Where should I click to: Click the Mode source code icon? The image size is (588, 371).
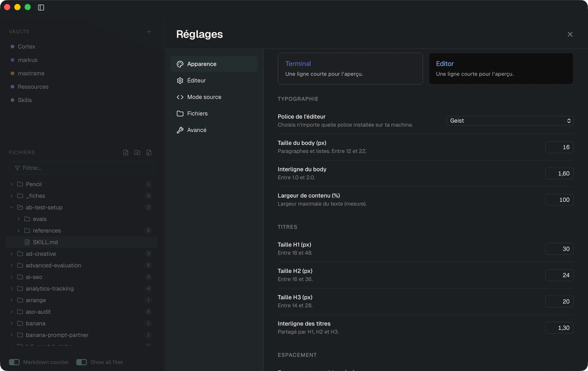click(x=180, y=97)
